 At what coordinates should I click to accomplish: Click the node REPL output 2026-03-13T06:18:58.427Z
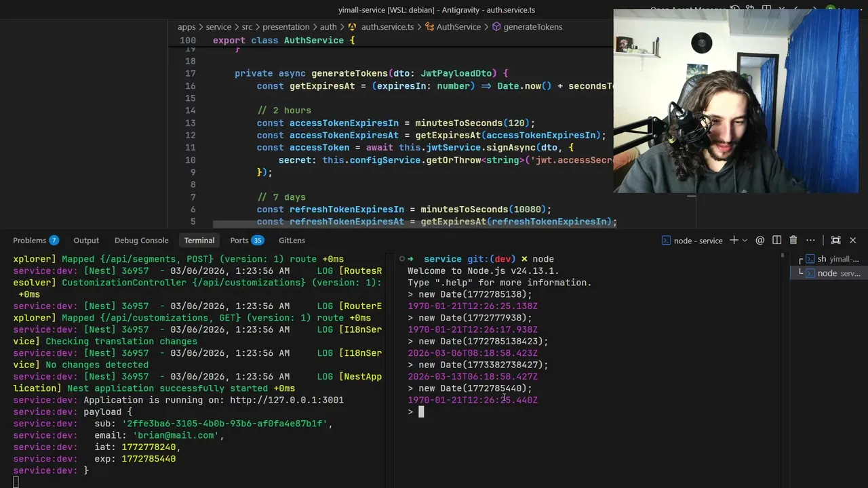click(x=473, y=377)
